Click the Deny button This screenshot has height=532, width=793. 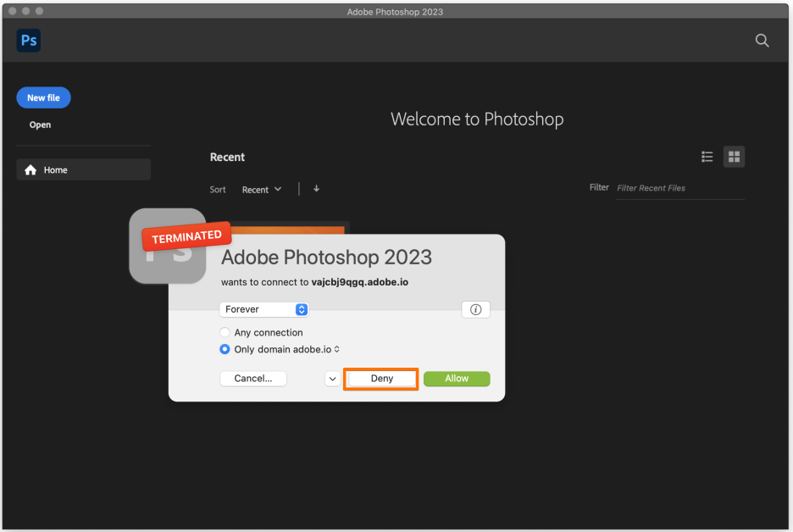tap(381, 379)
